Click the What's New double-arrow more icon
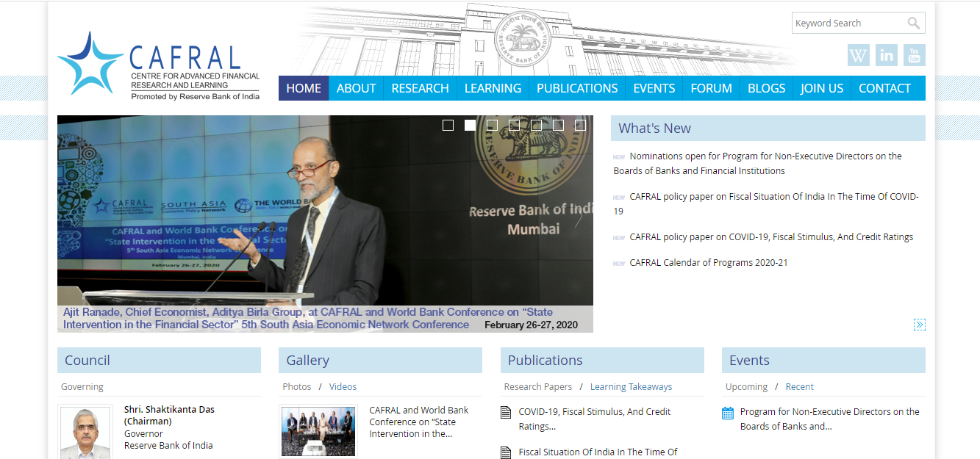This screenshot has height=459, width=980. point(920,325)
